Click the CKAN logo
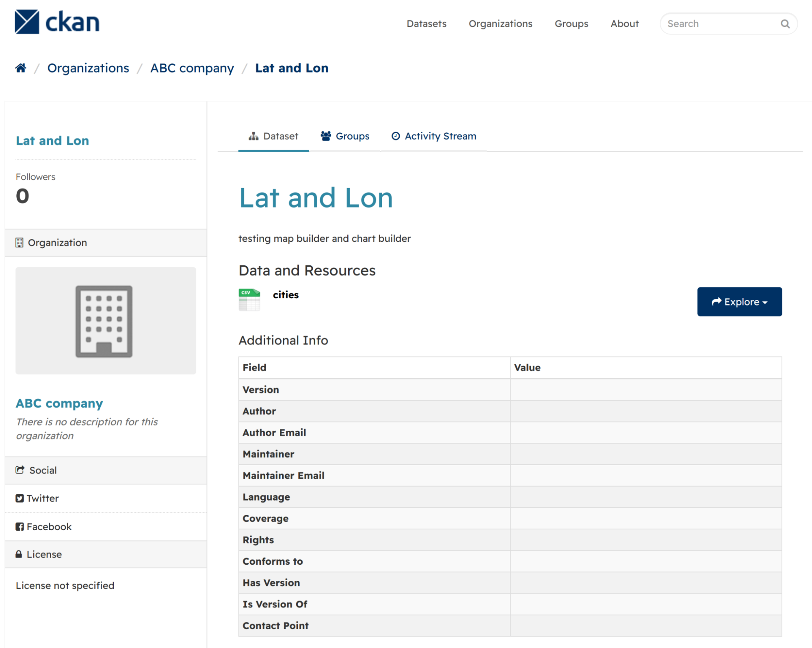This screenshot has width=812, height=648. coord(57,22)
